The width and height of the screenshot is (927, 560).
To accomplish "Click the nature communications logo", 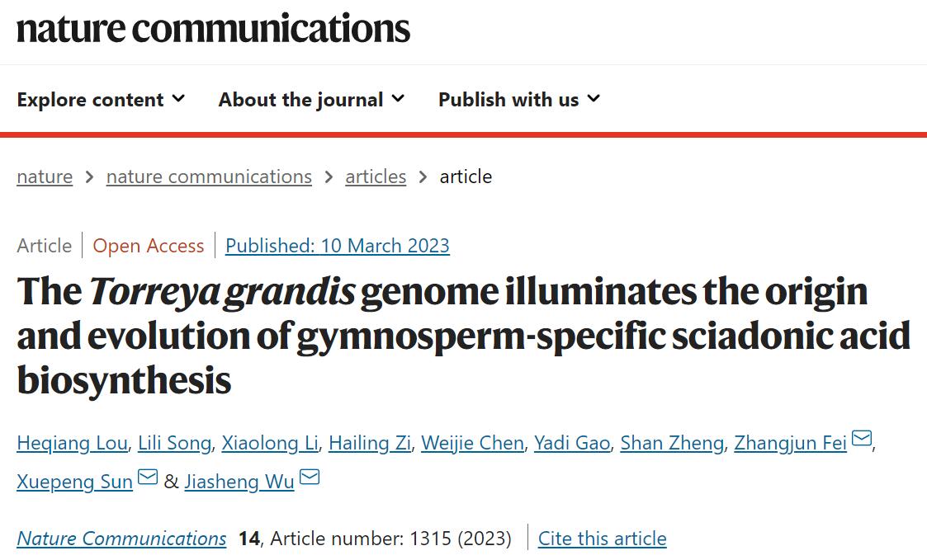I will tap(213, 28).
